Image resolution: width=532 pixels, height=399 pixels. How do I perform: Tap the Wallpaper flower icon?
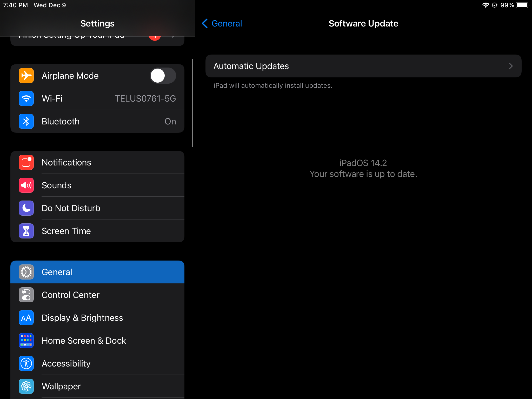coord(26,386)
